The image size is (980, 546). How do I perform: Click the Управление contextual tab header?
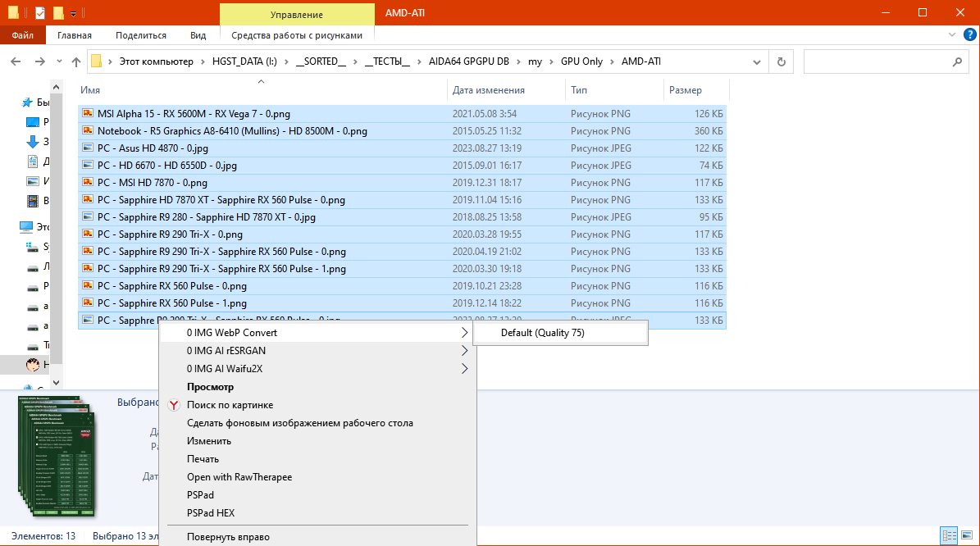tap(297, 15)
